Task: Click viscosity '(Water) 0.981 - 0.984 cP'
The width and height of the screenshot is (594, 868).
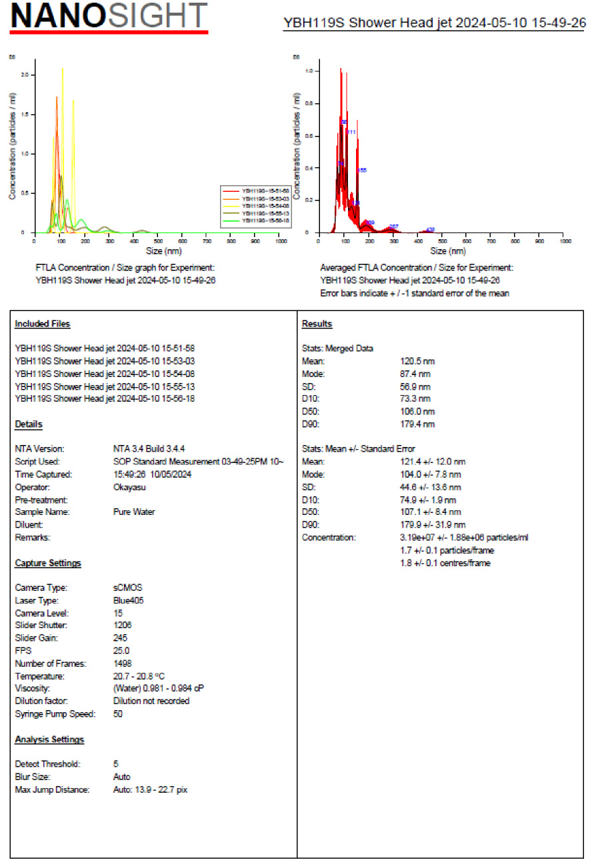Action: coord(159,688)
